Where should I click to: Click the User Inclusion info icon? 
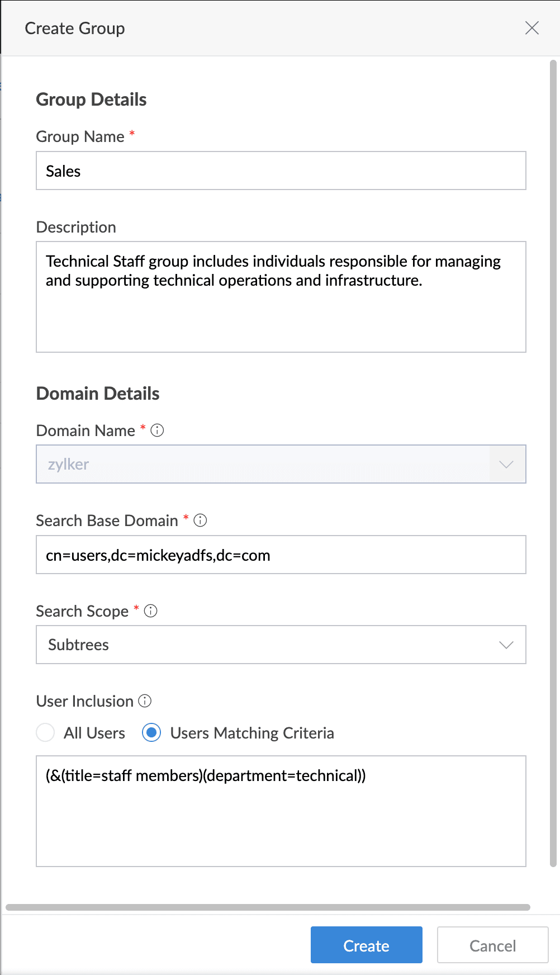[145, 701]
